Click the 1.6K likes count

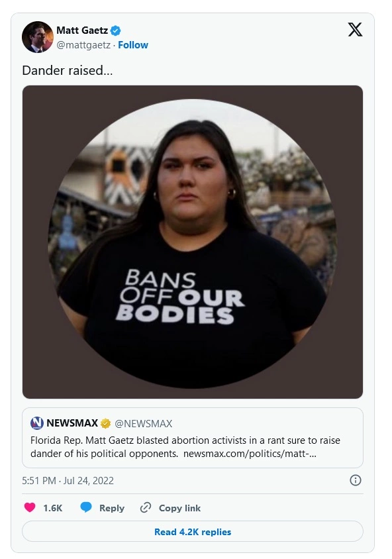53,508
